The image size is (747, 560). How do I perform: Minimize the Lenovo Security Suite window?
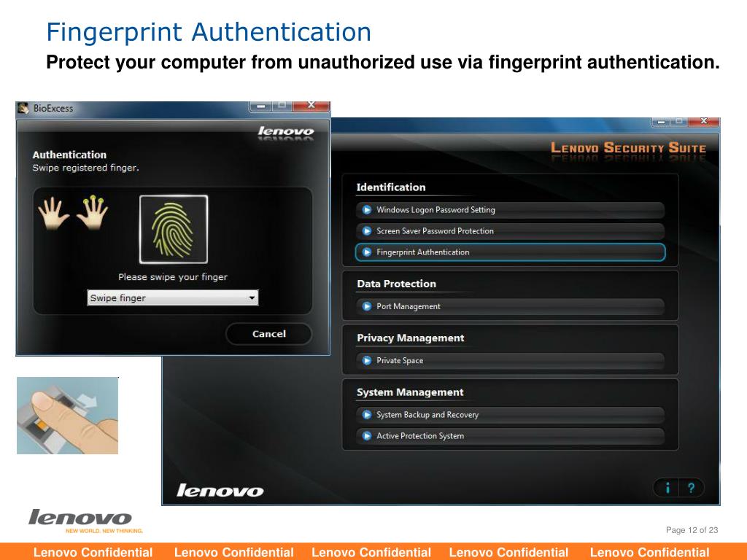[661, 122]
